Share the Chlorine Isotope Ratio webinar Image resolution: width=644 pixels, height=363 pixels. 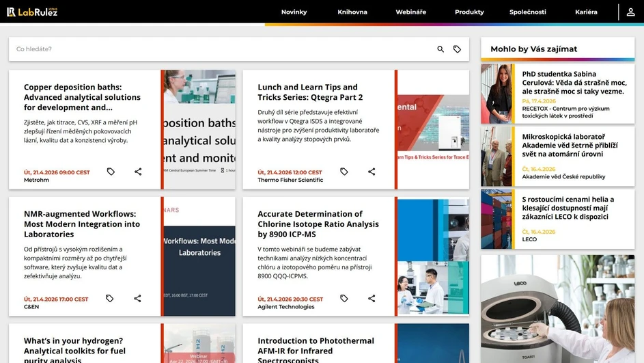[x=372, y=299]
